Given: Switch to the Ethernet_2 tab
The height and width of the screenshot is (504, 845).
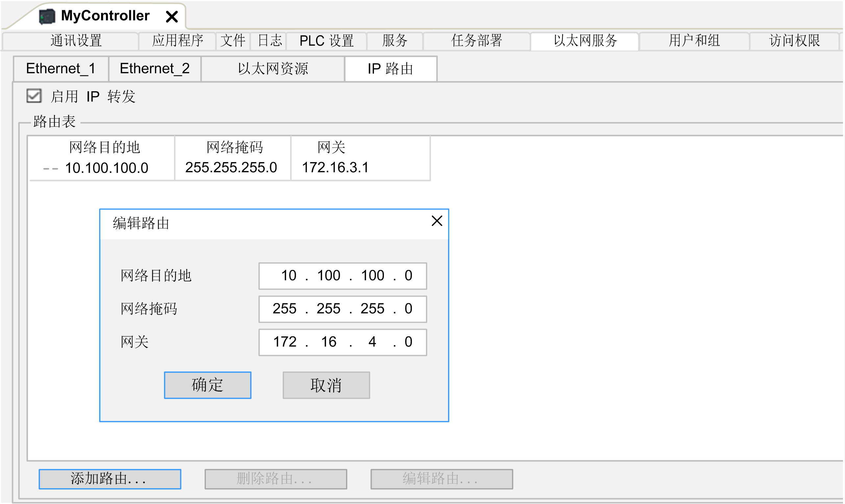Looking at the screenshot, I should [x=155, y=69].
